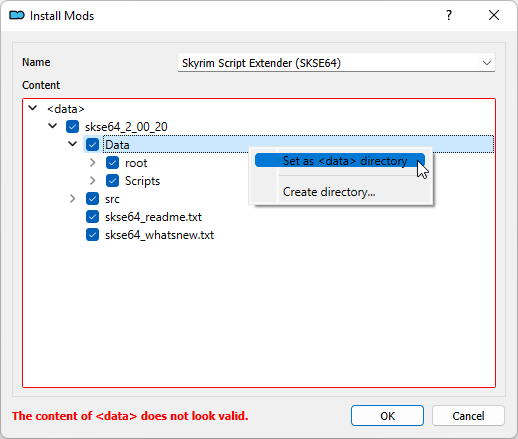Expand the root folder node

point(93,163)
